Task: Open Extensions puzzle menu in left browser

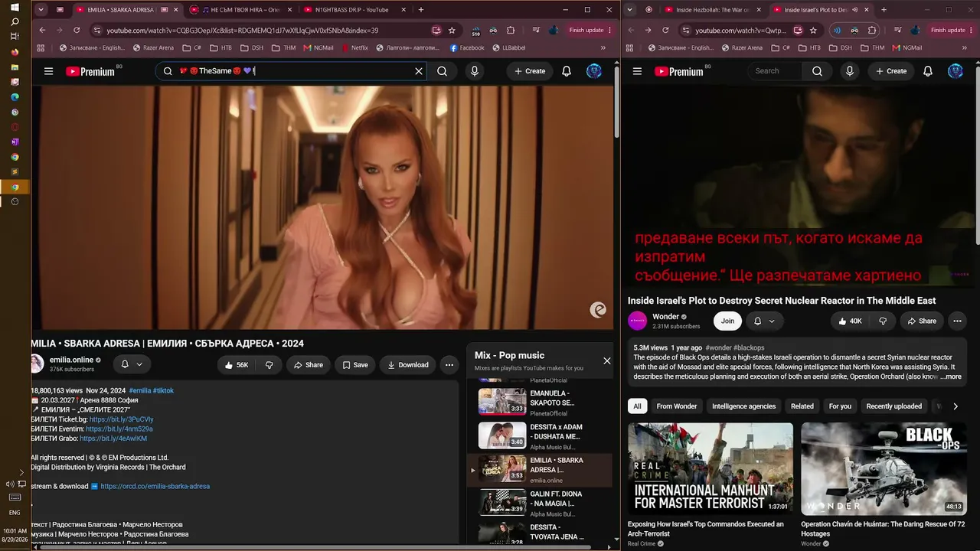Action: [x=511, y=30]
